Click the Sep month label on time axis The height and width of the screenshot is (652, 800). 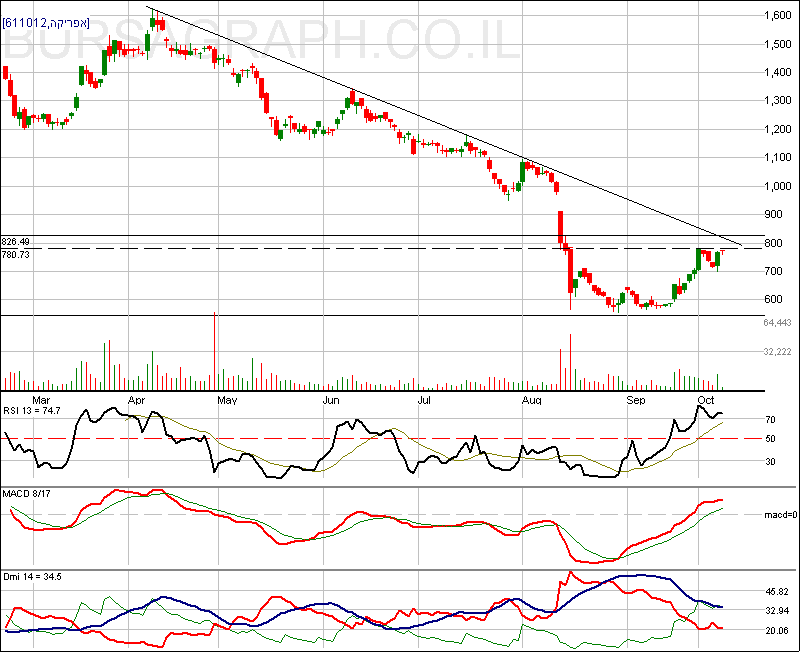pos(636,400)
